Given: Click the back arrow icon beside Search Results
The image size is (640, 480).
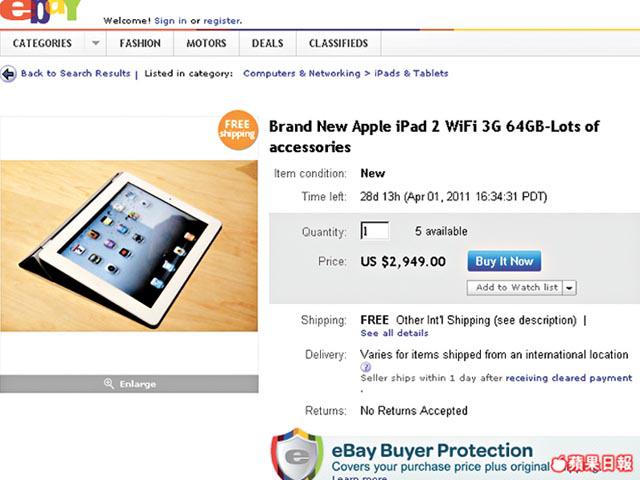Looking at the screenshot, I should [8, 74].
